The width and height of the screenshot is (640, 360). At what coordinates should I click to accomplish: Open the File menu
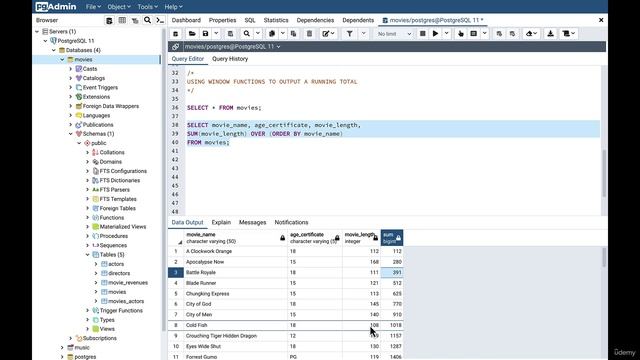[x=93, y=7]
